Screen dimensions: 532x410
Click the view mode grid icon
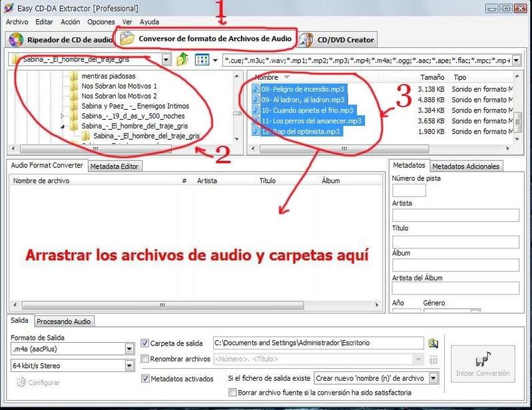pyautogui.click(x=202, y=60)
